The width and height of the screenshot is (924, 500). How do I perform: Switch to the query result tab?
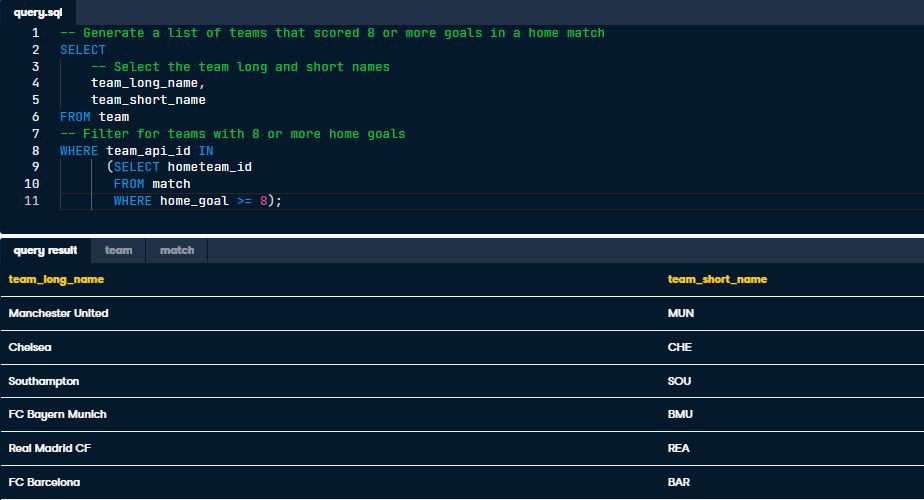coord(45,251)
